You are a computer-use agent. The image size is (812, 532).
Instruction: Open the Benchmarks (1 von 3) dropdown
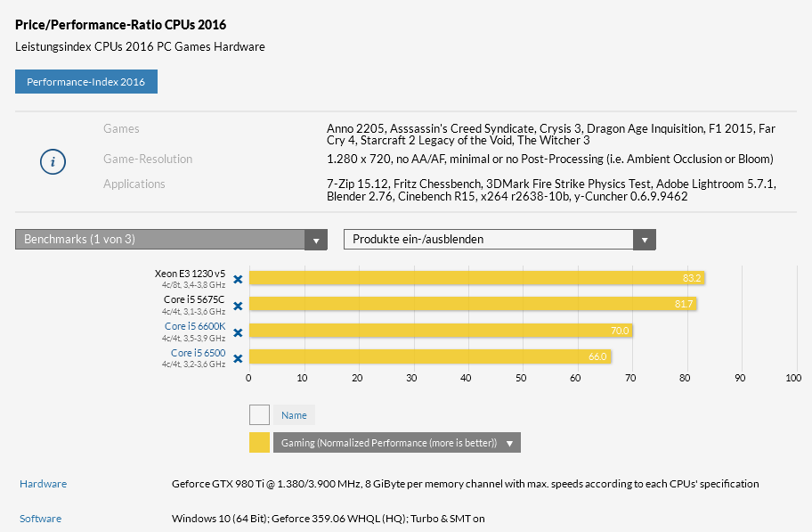171,240
